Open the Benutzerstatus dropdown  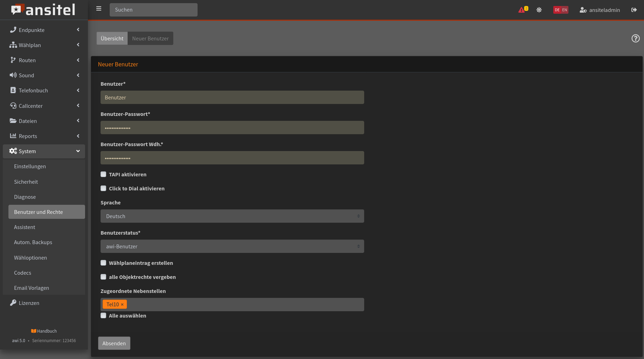tap(232, 246)
